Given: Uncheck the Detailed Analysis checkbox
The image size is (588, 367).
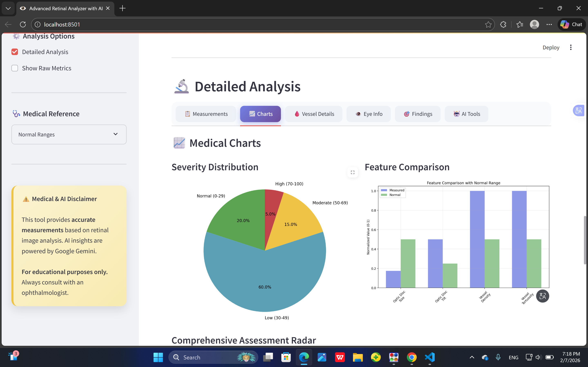Looking at the screenshot, I should pos(15,52).
